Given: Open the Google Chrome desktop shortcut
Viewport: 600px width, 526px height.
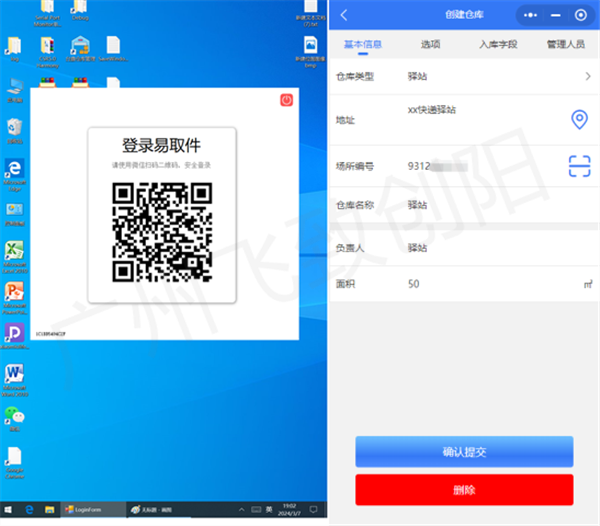Looking at the screenshot, I should [15, 463].
